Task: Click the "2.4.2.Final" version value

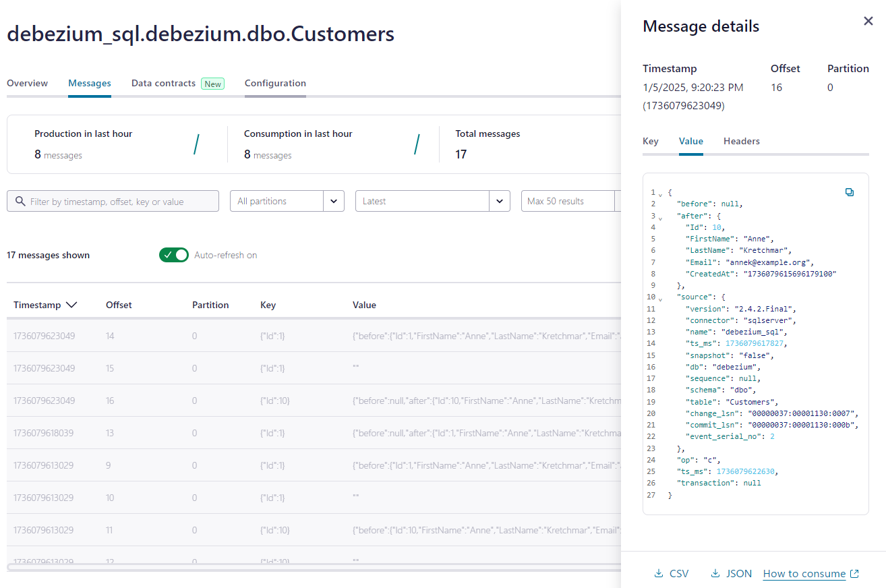Action: (x=763, y=309)
